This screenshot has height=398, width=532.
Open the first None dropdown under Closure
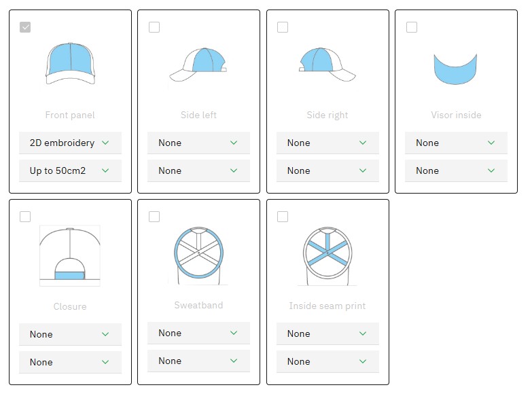70,334
